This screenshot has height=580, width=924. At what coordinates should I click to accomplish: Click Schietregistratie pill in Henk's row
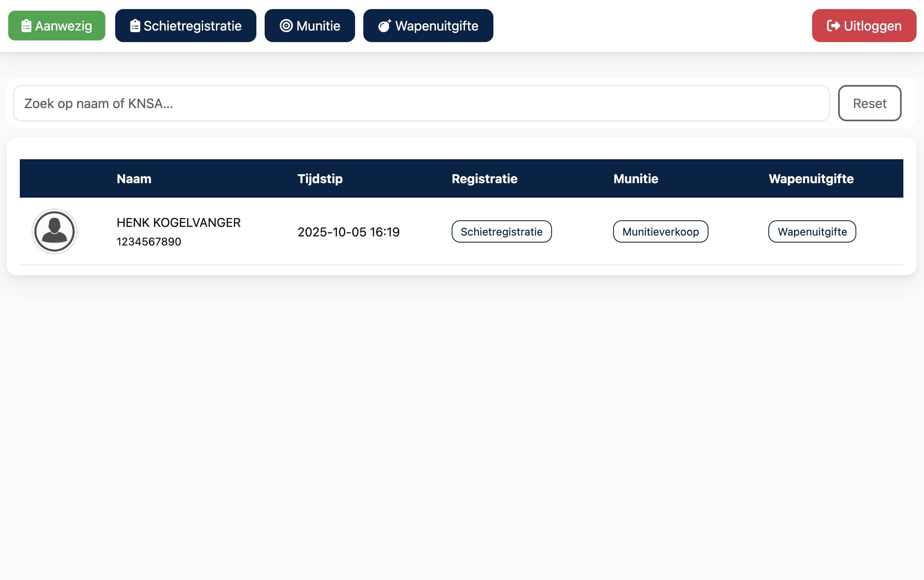(501, 231)
